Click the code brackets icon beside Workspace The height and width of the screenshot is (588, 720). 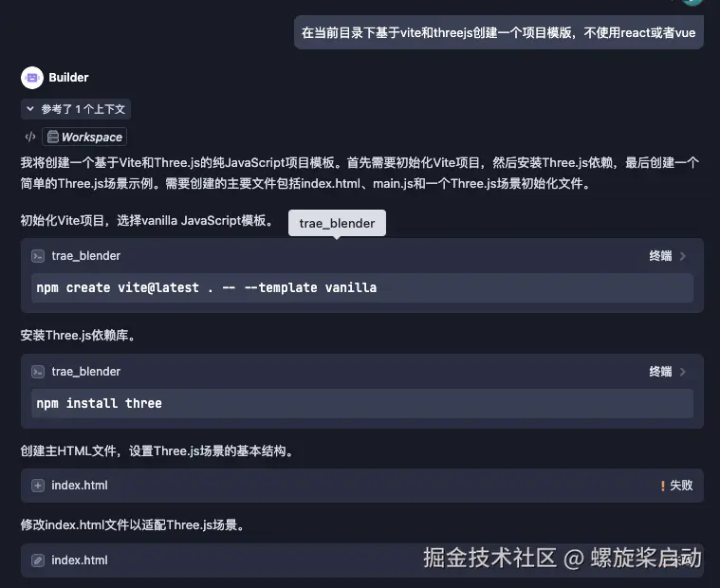pos(30,137)
